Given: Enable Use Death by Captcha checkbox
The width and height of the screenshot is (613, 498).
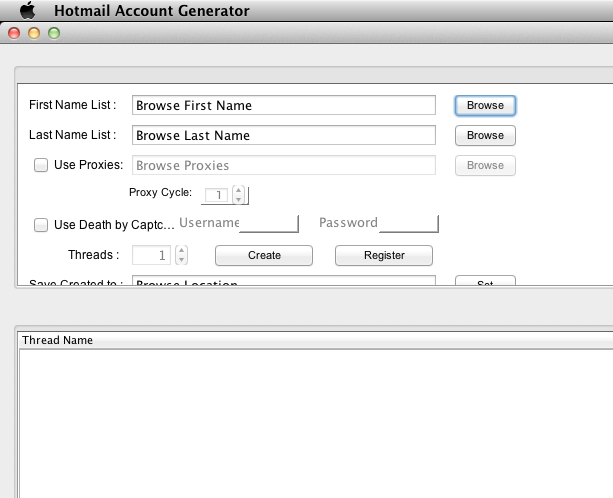Looking at the screenshot, I should pyautogui.click(x=41, y=225).
